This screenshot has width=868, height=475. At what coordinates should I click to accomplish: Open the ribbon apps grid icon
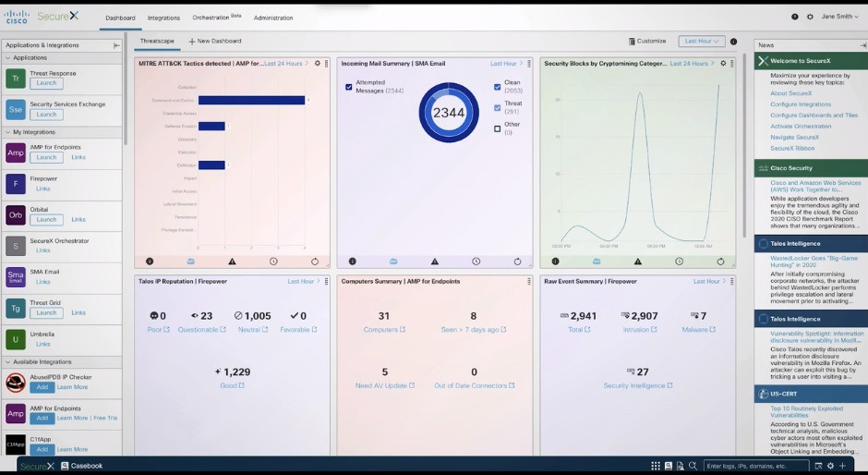click(x=656, y=466)
